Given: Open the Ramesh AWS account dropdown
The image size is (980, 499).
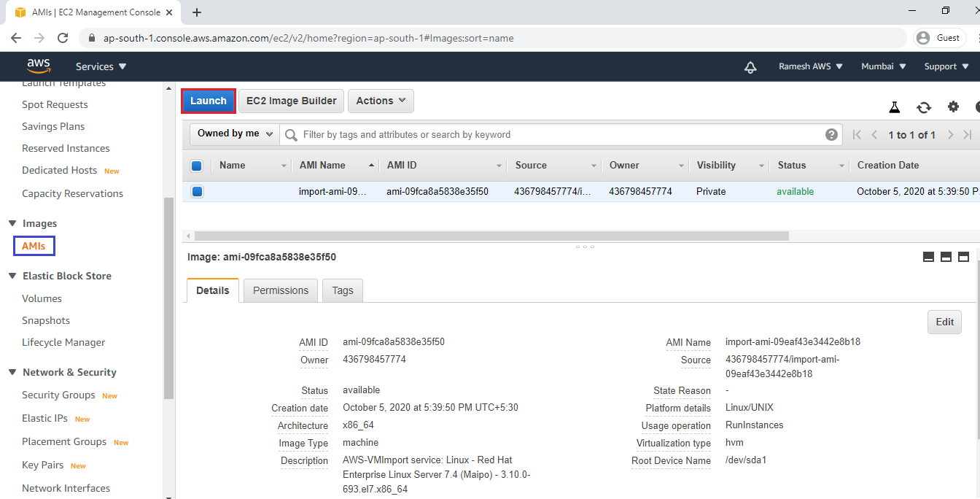Looking at the screenshot, I should [811, 66].
